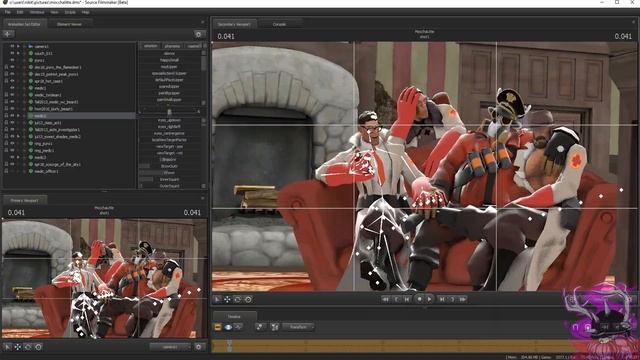Open Animation Set Editor gear settings

tap(199, 34)
